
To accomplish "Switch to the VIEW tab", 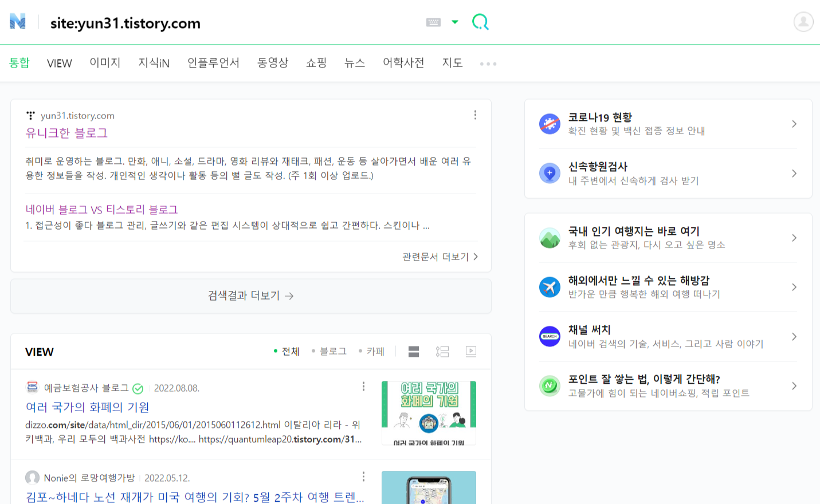I will (60, 63).
